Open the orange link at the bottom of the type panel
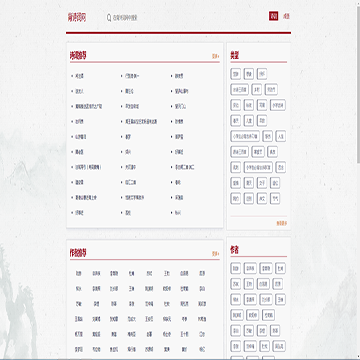Viewport: 360px width, 360px height. [x=282, y=223]
